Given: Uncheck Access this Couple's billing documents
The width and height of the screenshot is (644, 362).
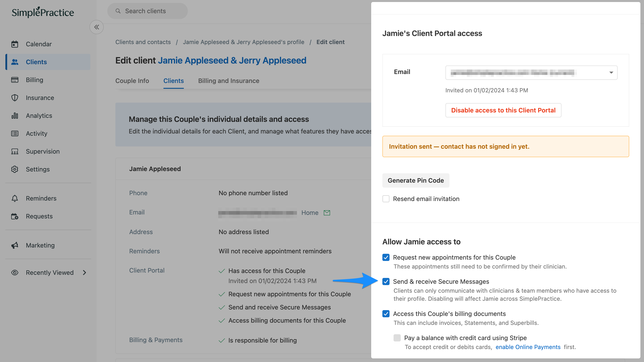Looking at the screenshot, I should tap(386, 314).
